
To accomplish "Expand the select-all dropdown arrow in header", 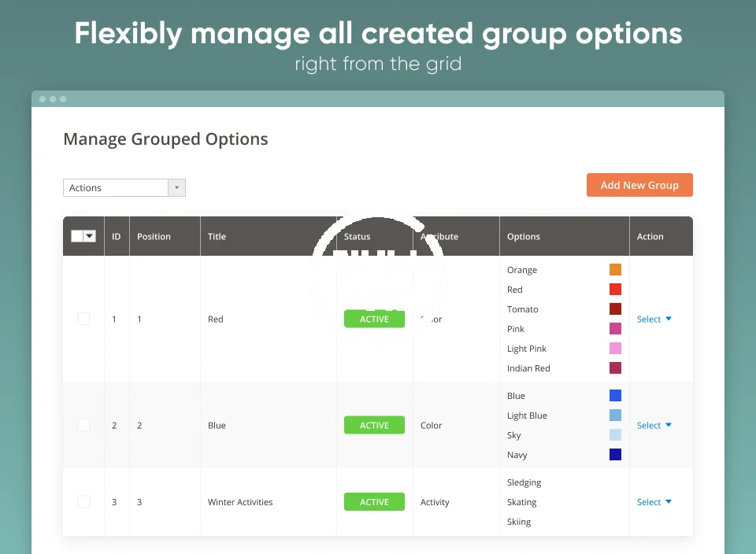I will 90,236.
